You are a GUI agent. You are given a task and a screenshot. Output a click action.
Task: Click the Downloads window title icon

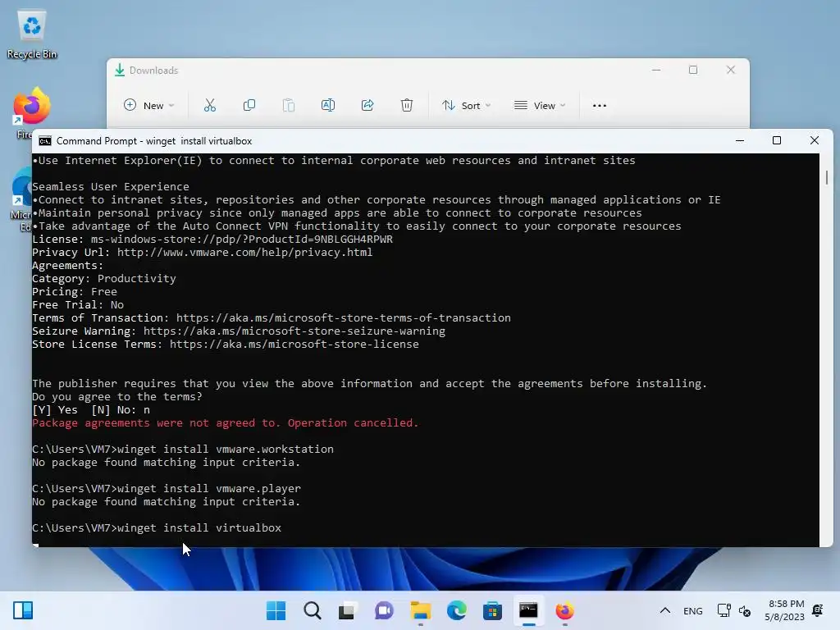(120, 71)
